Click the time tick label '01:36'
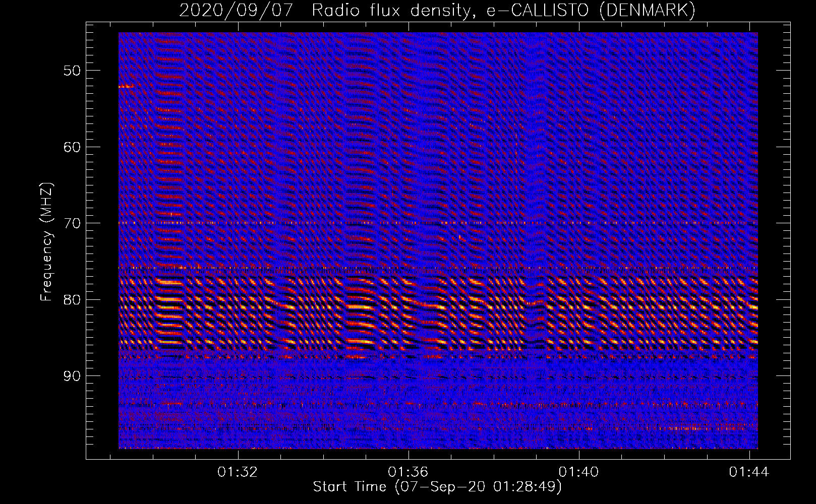 pos(408,472)
